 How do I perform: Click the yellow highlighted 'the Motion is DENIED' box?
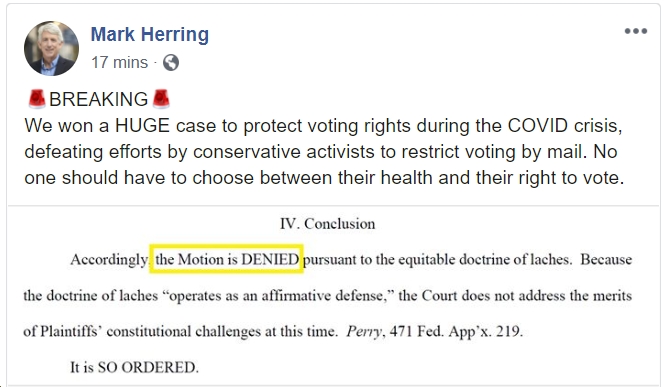pos(226,258)
